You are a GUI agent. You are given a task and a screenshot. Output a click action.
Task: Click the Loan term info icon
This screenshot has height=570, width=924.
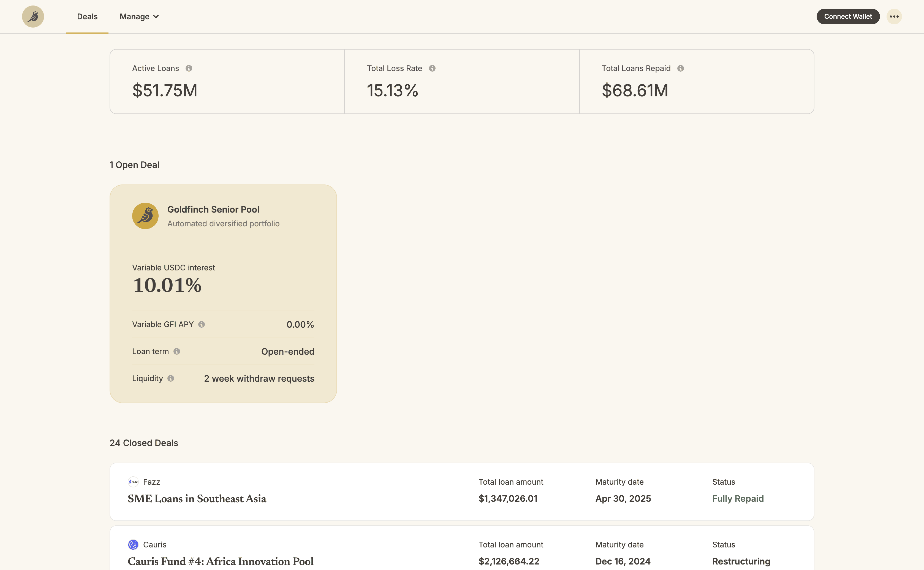tap(176, 351)
